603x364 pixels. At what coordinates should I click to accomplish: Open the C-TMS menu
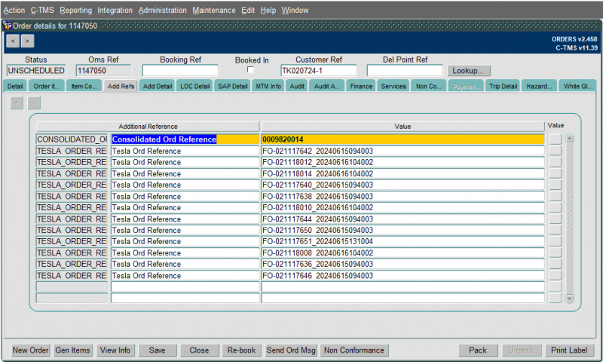[42, 11]
